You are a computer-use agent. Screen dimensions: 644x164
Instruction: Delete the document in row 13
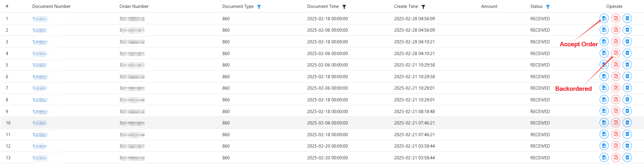tap(627, 158)
